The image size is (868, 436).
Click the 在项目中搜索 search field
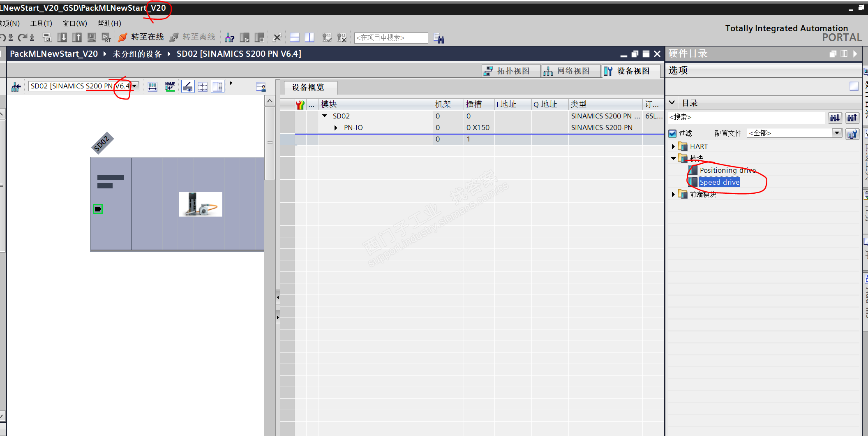(391, 38)
